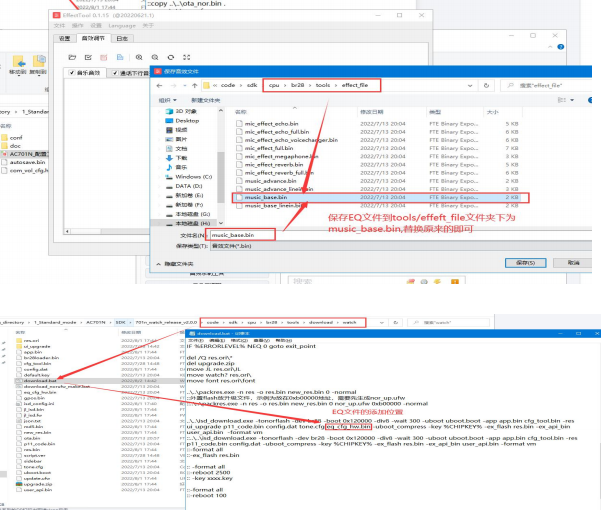Viewport: 601px width, 510px height.
Task: Select the ui_upgrade folder in explorer
Action: coord(37,346)
